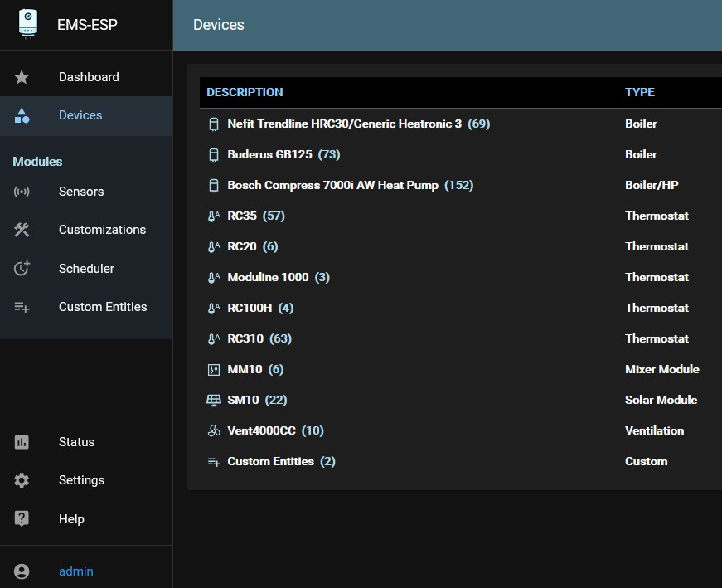Open the Status page
Image resolution: width=722 pixels, height=588 pixels.
pos(86,442)
